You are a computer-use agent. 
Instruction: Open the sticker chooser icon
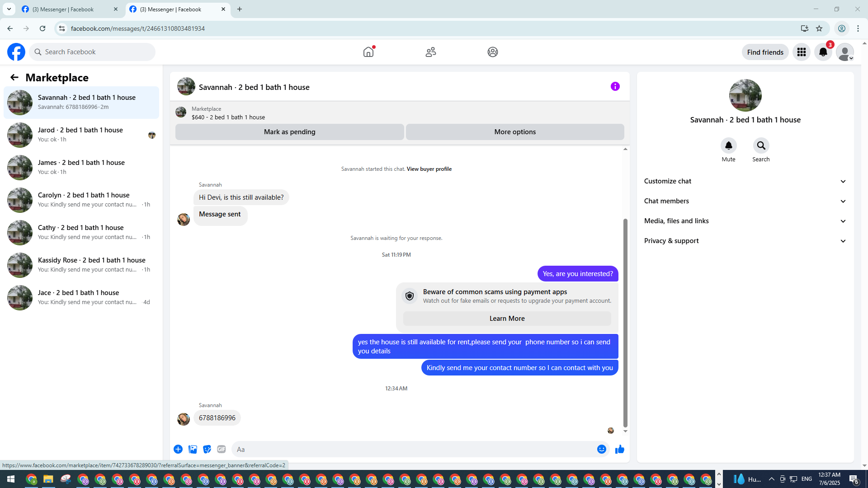pyautogui.click(x=207, y=449)
